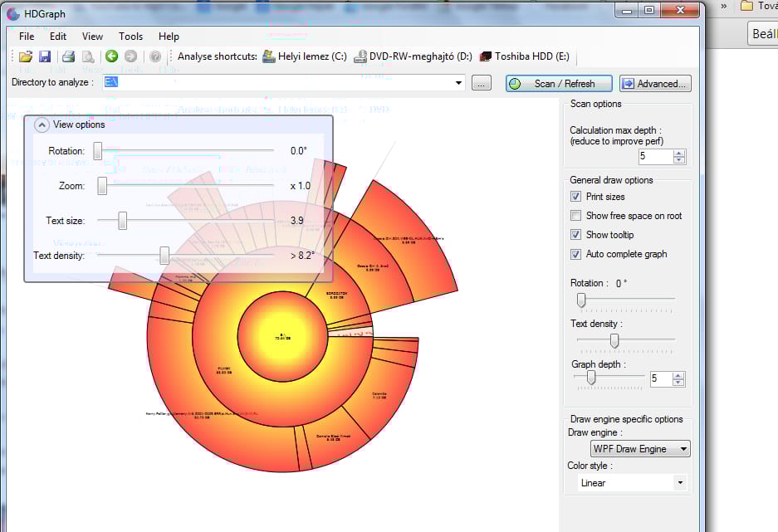Click the Zoom slider handle in View options

(x=102, y=186)
